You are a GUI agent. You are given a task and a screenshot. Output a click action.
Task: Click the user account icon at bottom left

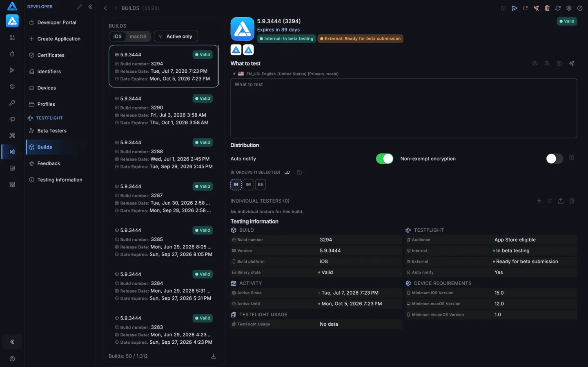(x=12, y=359)
